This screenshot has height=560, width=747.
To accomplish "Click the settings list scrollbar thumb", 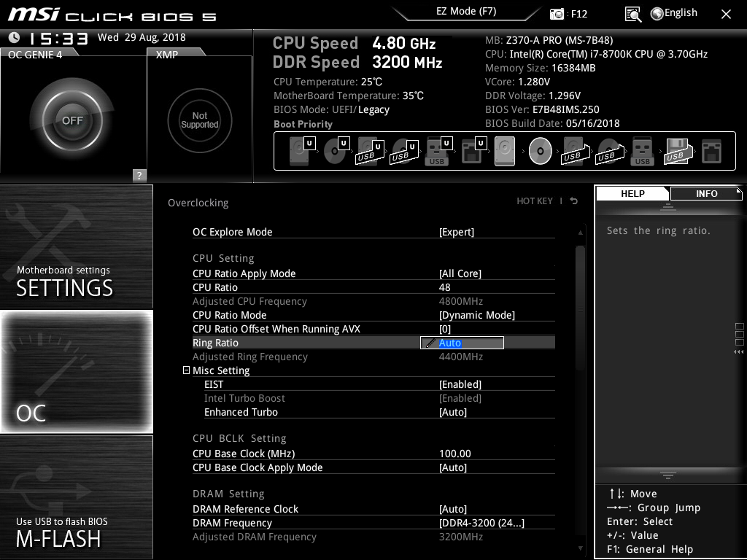I will (580, 307).
